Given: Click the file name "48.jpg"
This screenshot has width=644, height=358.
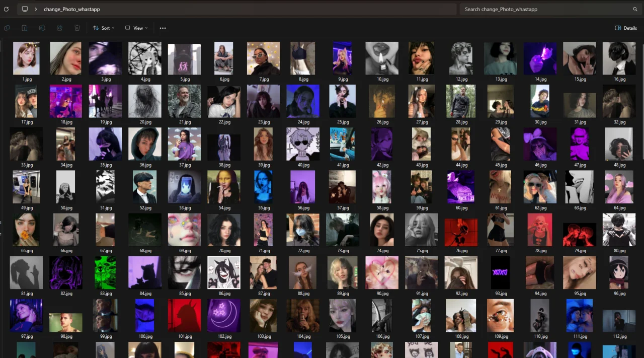Looking at the screenshot, I should [619, 165].
